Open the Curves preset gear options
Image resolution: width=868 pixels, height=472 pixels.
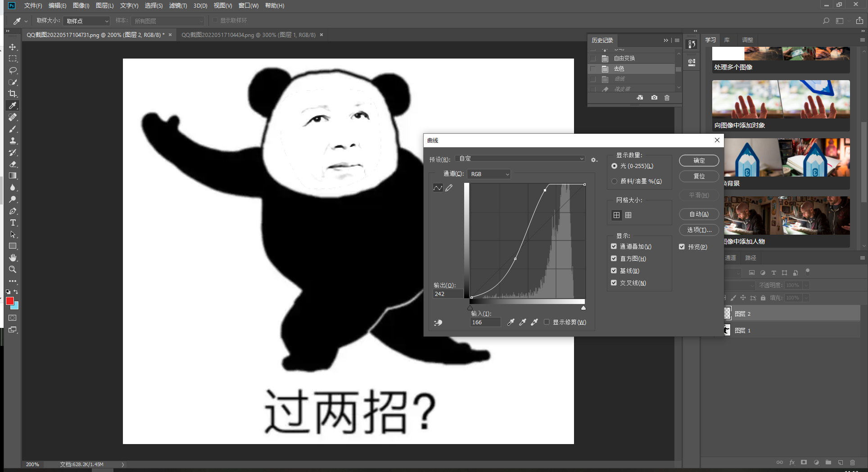tap(594, 160)
